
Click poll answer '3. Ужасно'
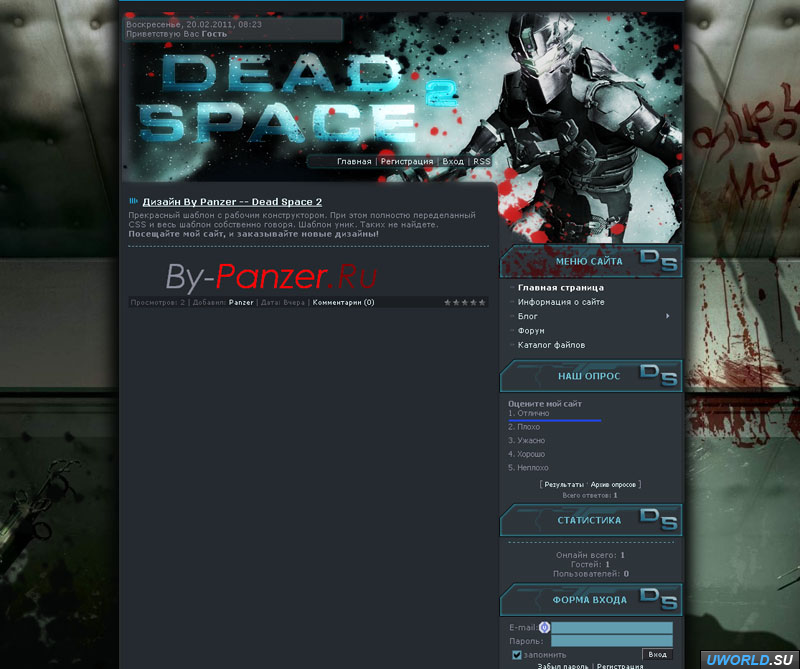coord(527,440)
